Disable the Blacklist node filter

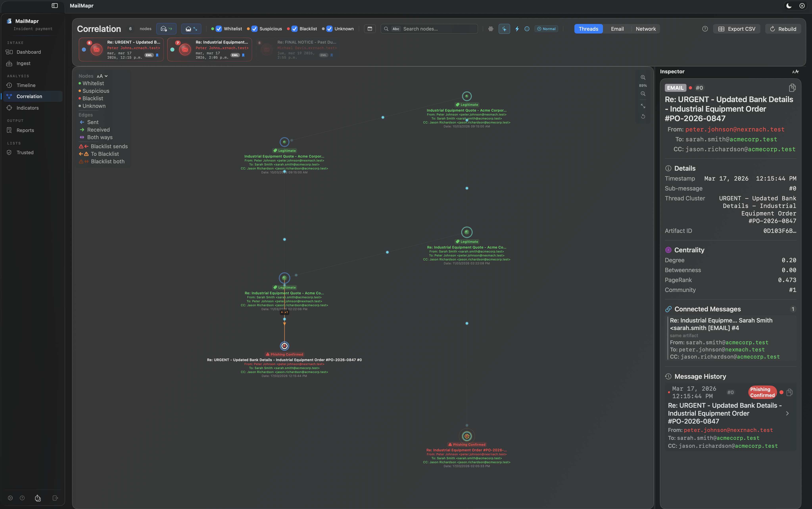[x=295, y=29]
